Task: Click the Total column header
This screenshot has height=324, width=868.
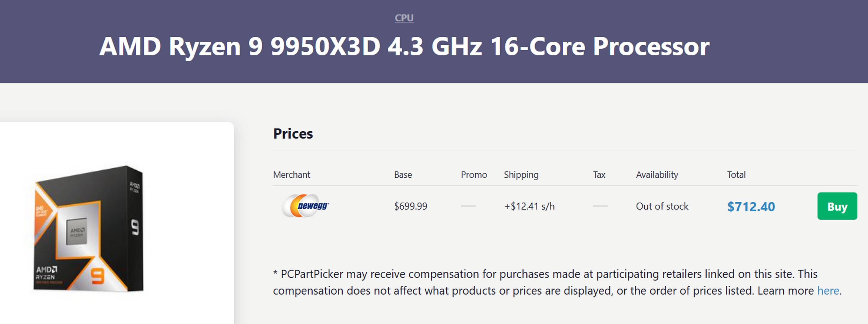Action: [x=736, y=175]
